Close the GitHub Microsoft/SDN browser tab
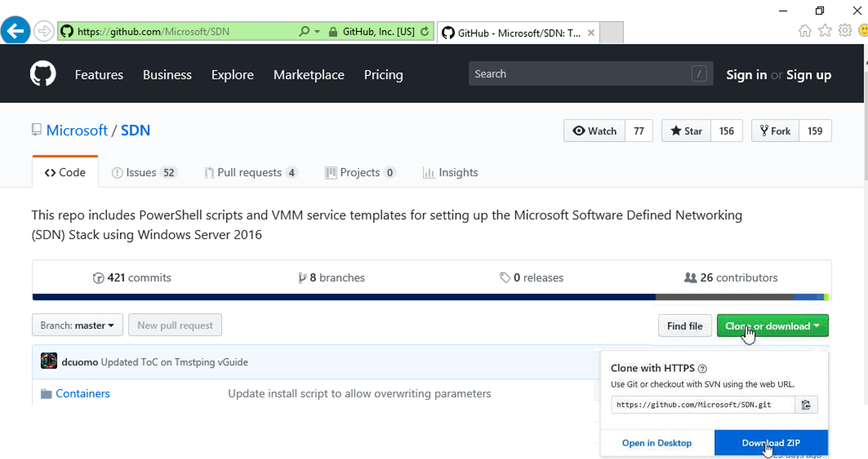This screenshot has height=459, width=868. point(591,33)
